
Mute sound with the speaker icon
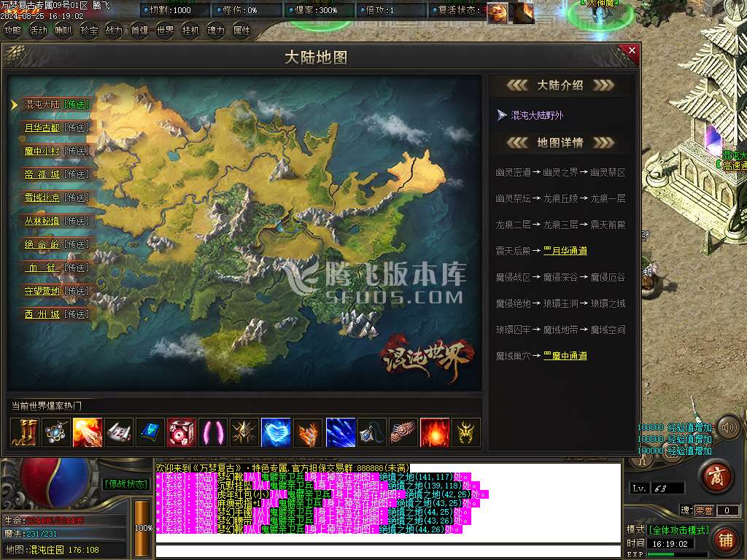[729, 427]
